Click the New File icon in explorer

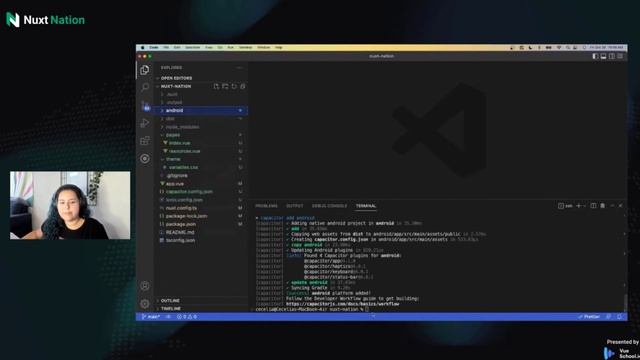click(216, 86)
